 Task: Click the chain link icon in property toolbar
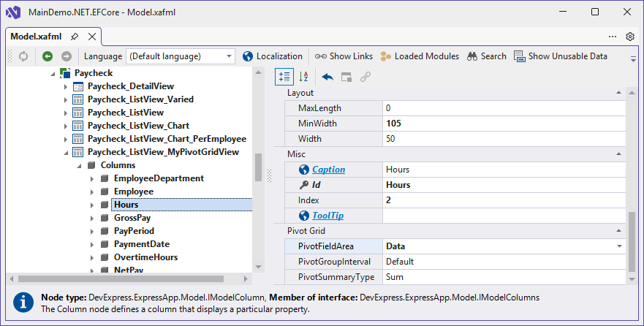pos(365,77)
